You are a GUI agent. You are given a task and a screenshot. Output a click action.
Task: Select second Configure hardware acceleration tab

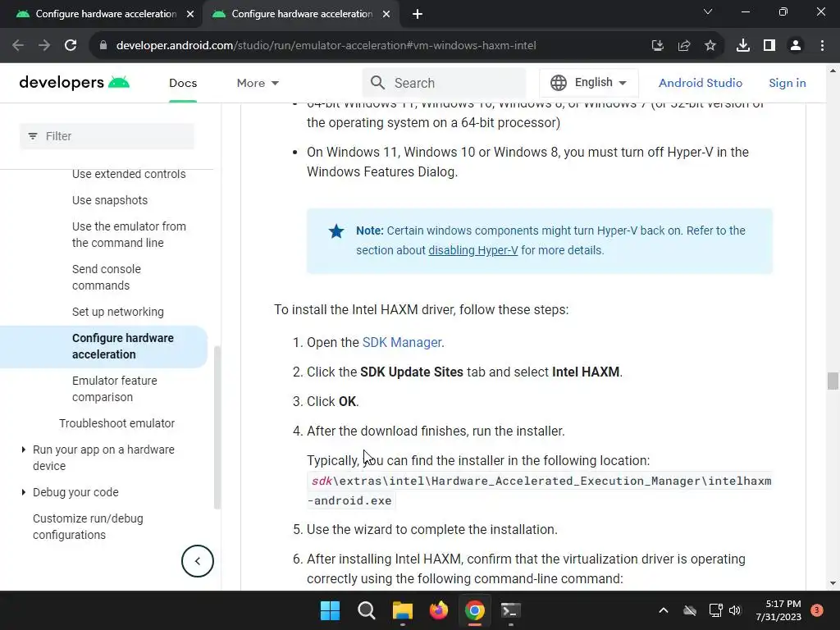tap(302, 14)
